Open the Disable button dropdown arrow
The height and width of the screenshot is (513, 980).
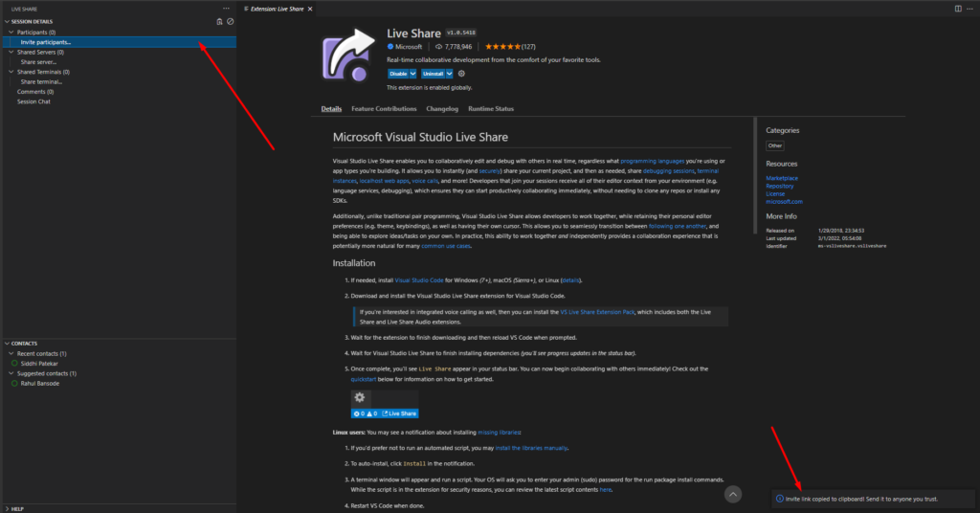point(412,74)
